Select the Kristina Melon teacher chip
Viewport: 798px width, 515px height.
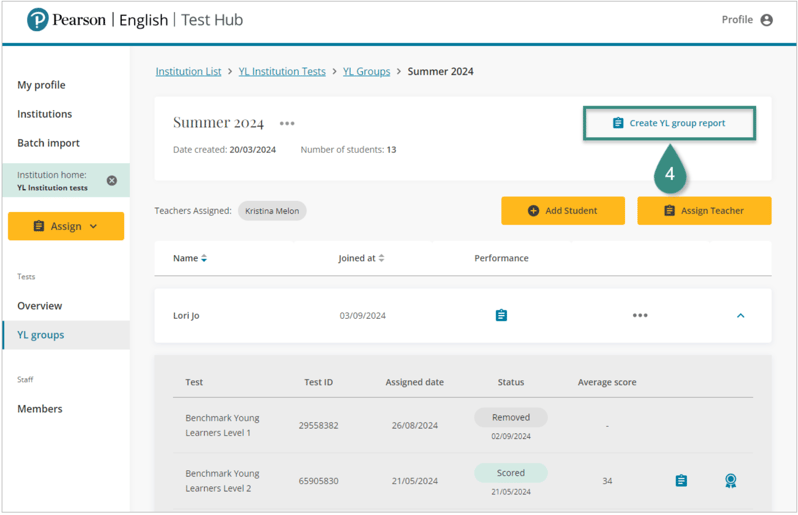pos(272,211)
